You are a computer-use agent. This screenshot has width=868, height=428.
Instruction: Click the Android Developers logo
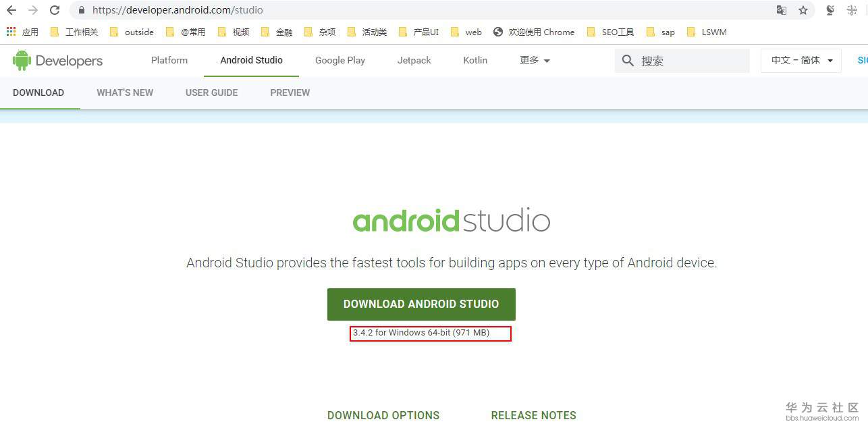click(57, 60)
